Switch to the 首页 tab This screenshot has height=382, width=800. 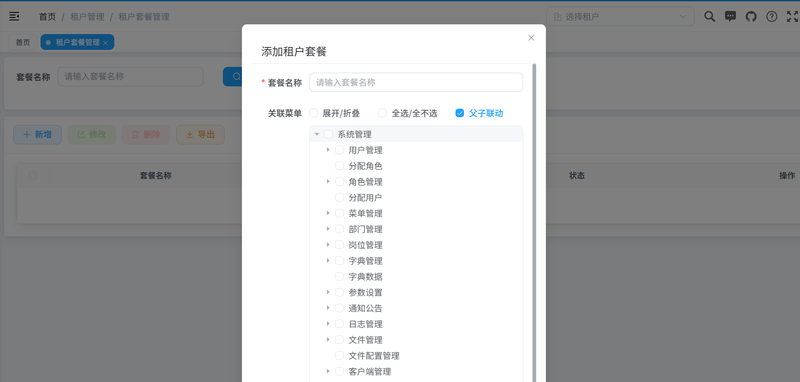22,42
